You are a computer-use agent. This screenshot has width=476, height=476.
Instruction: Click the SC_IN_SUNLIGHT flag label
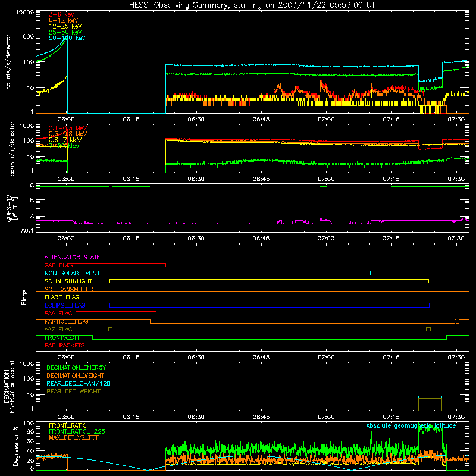68,281
